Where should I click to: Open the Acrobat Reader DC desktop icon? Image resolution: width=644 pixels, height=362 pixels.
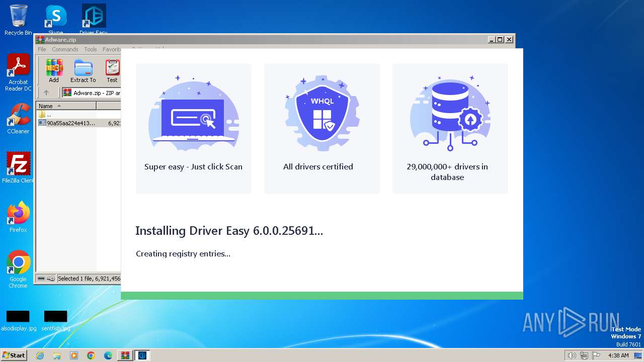tap(18, 72)
